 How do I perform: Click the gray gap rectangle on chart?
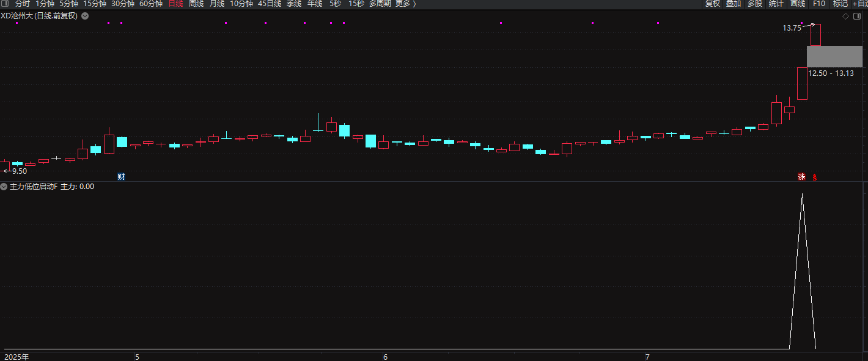834,56
